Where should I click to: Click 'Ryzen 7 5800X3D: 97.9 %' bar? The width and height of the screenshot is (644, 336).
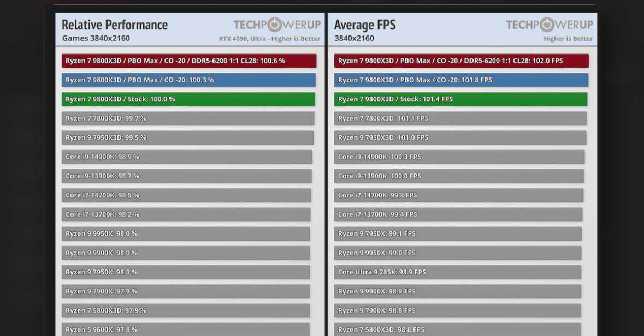(186, 310)
